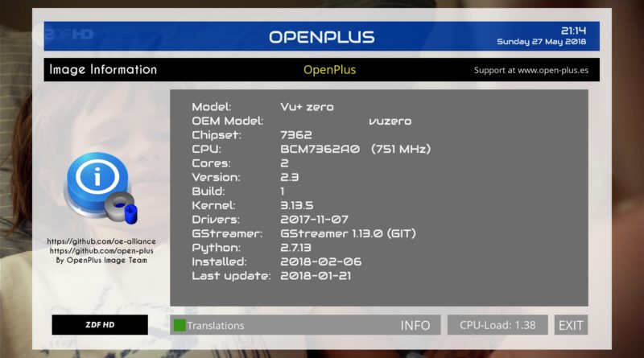Click the OPENPLUS header title

point(321,37)
